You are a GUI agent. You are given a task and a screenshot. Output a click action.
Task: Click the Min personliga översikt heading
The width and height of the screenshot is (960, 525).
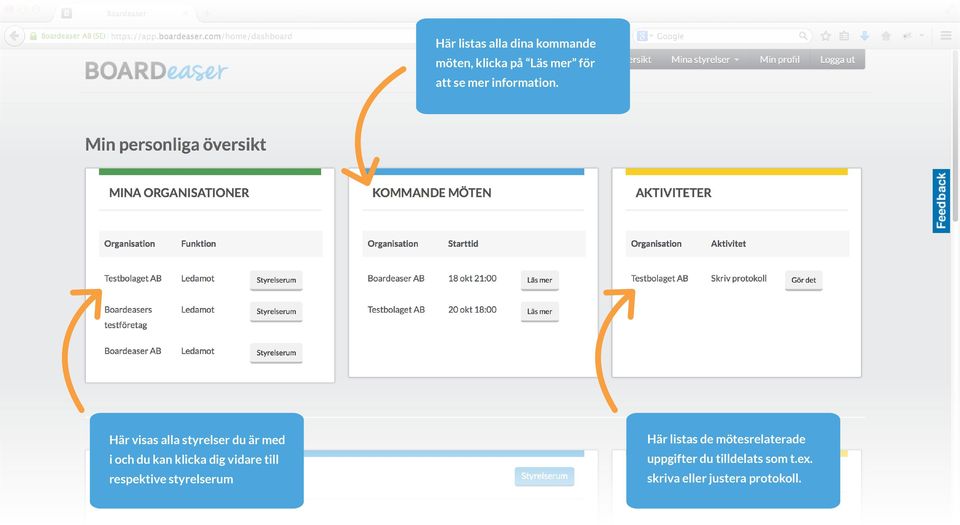(175, 144)
